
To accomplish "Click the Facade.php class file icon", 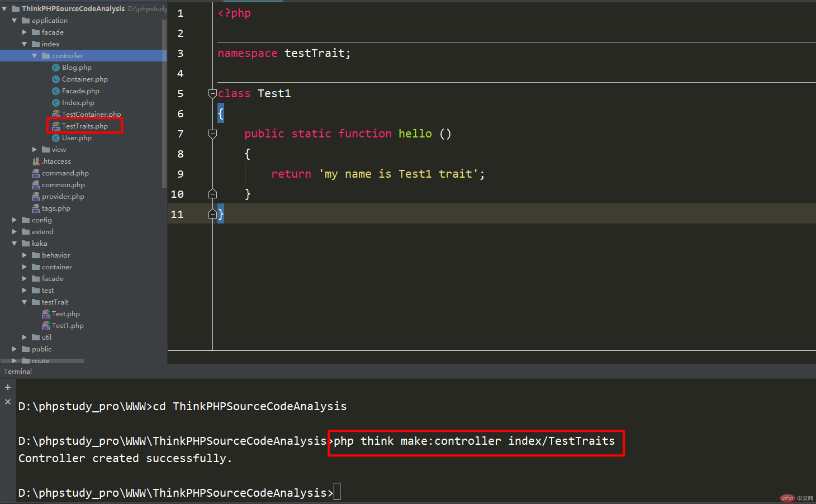I will tap(56, 91).
